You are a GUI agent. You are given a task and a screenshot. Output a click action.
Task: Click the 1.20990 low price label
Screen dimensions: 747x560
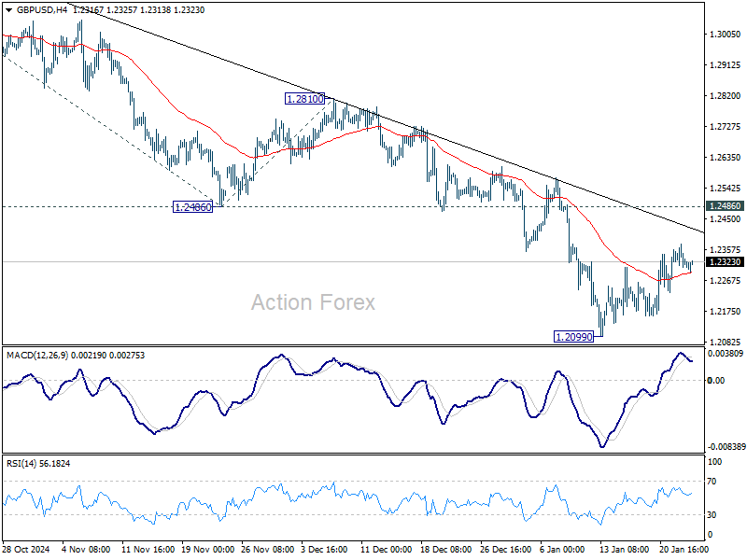(x=574, y=337)
